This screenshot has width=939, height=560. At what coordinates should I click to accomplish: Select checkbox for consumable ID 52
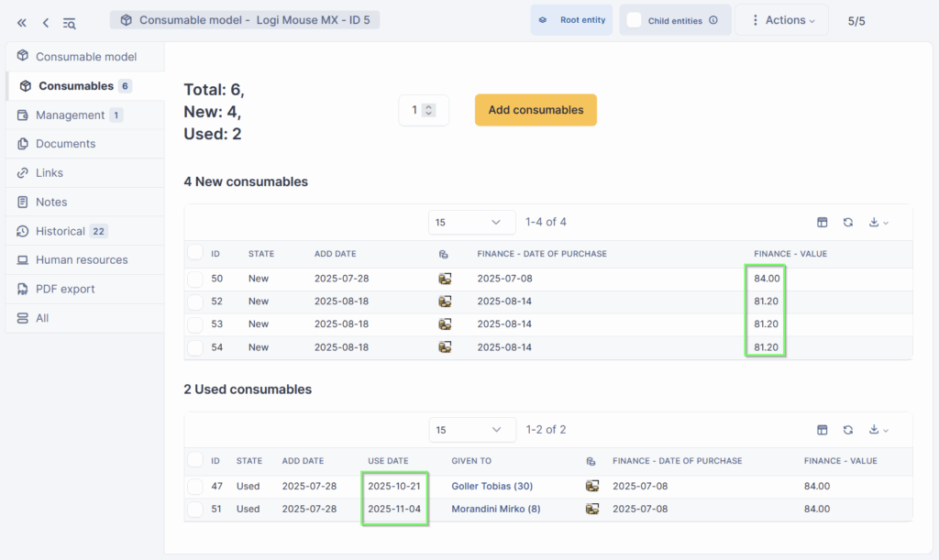tap(195, 302)
